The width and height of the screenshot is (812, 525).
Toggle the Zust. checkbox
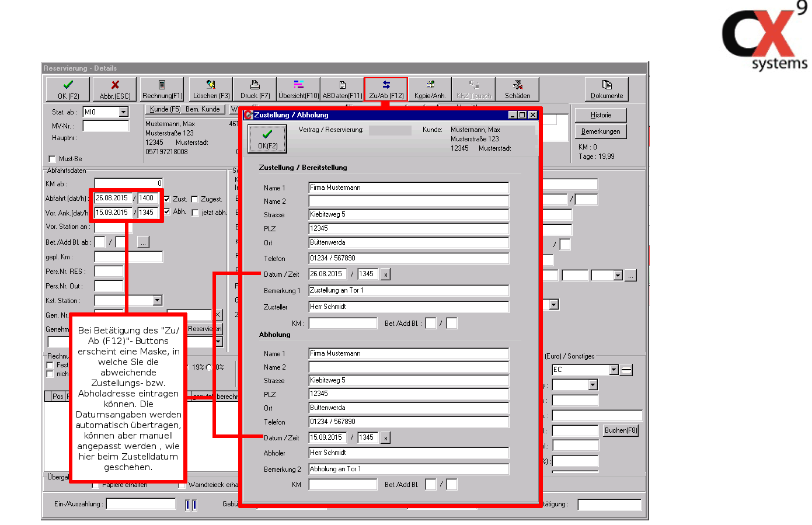pyautogui.click(x=167, y=199)
